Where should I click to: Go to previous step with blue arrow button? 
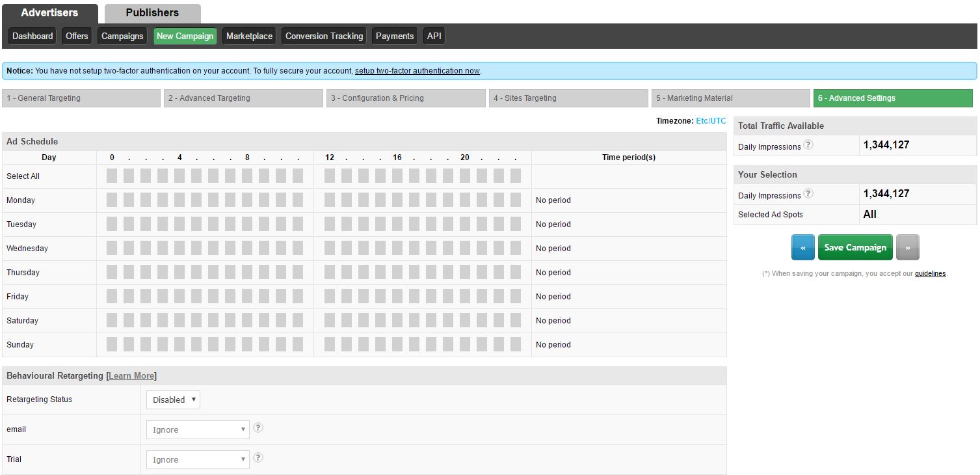pos(802,247)
